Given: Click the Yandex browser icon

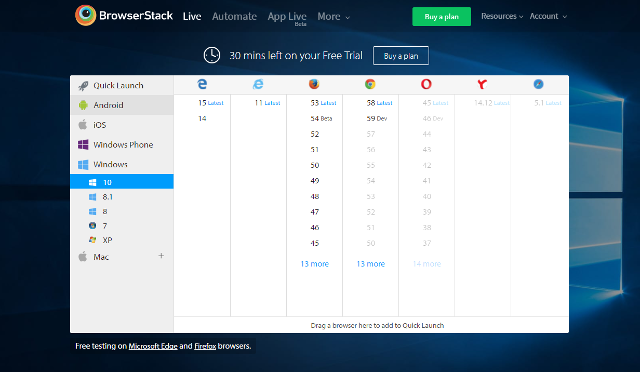Looking at the screenshot, I should pos(482,84).
